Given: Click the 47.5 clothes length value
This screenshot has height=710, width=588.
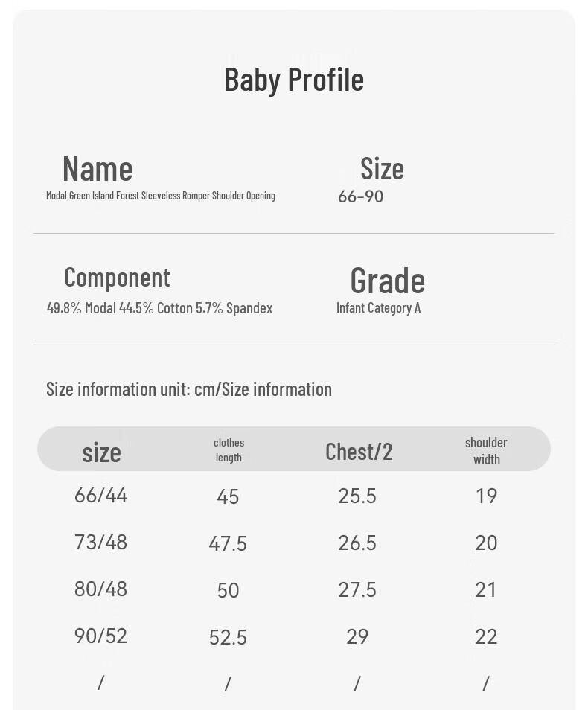Looking at the screenshot, I should coord(228,543).
